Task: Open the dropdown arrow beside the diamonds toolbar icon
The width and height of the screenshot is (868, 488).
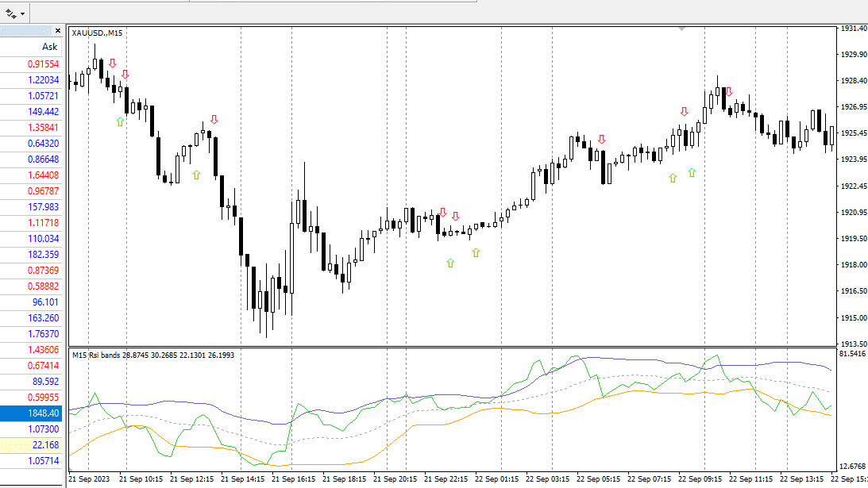Action: pyautogui.click(x=23, y=13)
